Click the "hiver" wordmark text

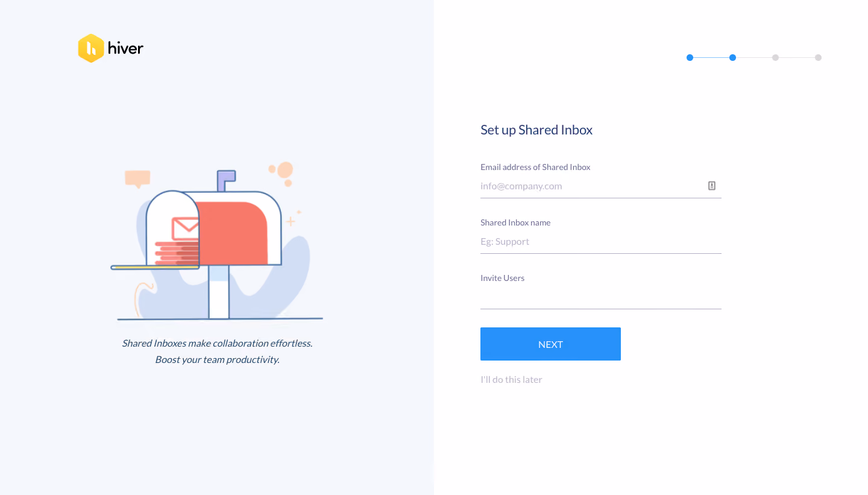tap(125, 48)
